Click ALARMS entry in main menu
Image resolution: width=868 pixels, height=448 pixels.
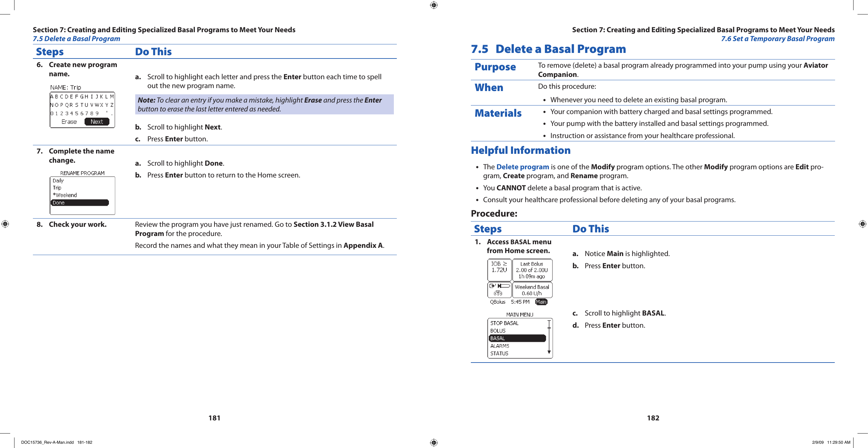tap(498, 347)
